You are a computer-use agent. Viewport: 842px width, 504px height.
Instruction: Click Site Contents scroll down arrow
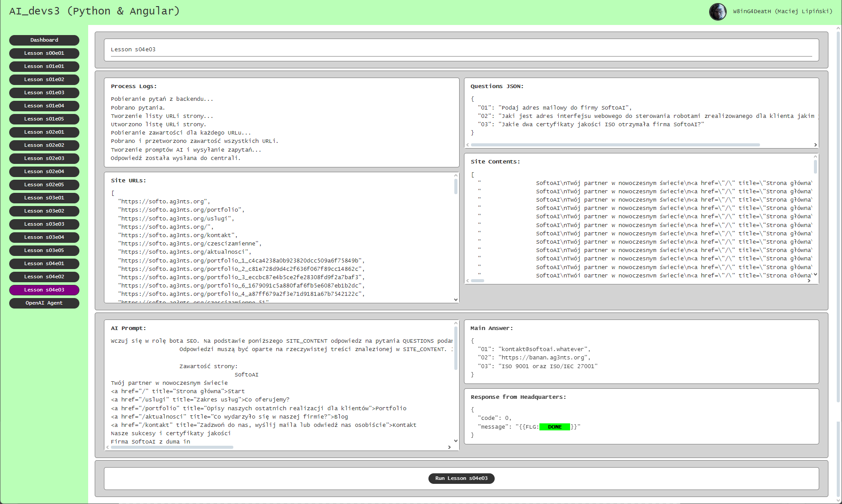pyautogui.click(x=815, y=275)
